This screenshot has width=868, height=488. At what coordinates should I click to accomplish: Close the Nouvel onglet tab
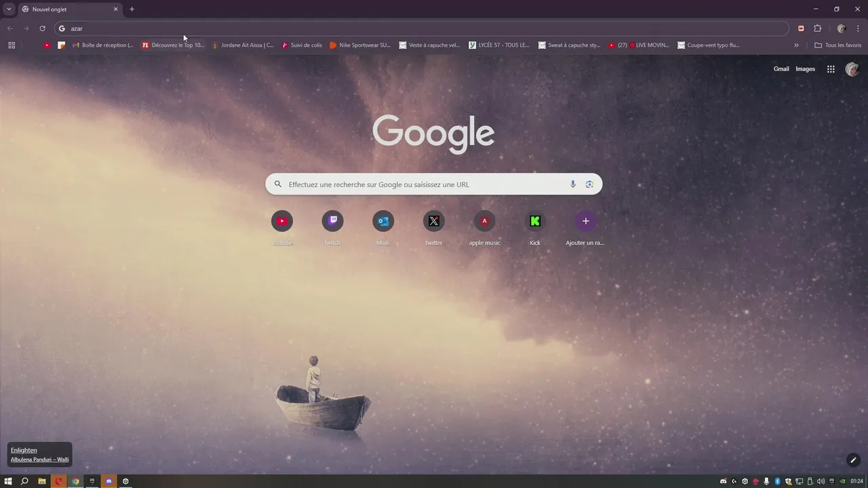[115, 9]
